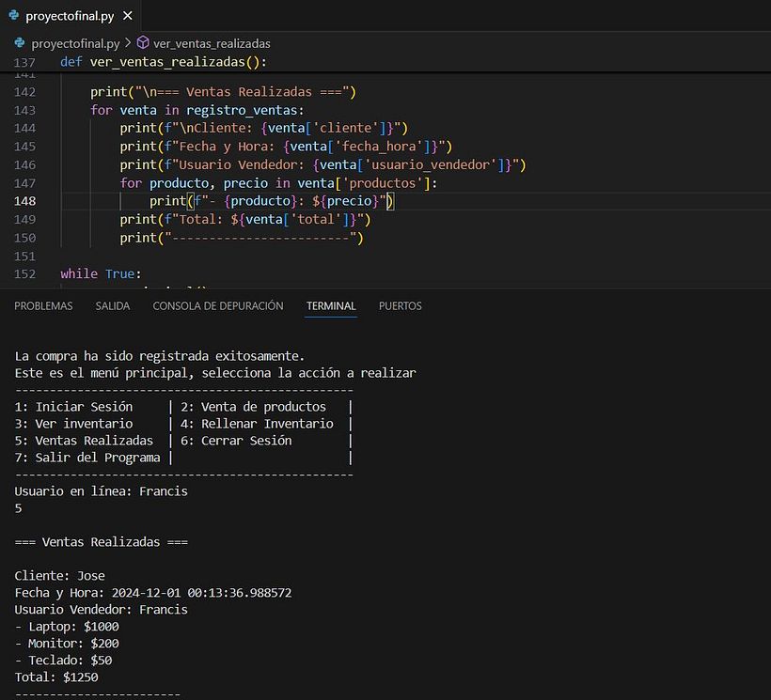This screenshot has height=700, width=771.
Task: Click the '- Laptop: $1000' terminal line
Action: (x=67, y=627)
